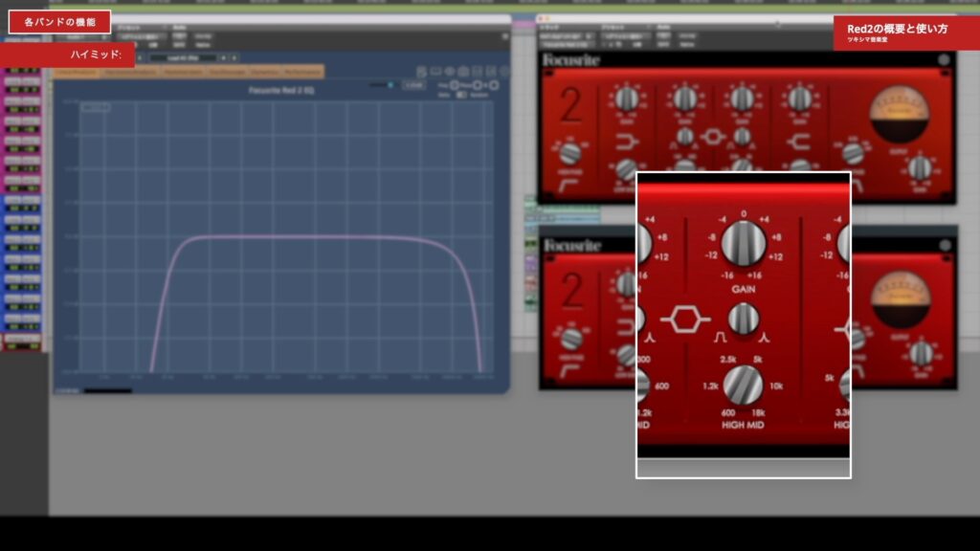Click the hexagon symbol in the zoomed inset

tap(685, 320)
